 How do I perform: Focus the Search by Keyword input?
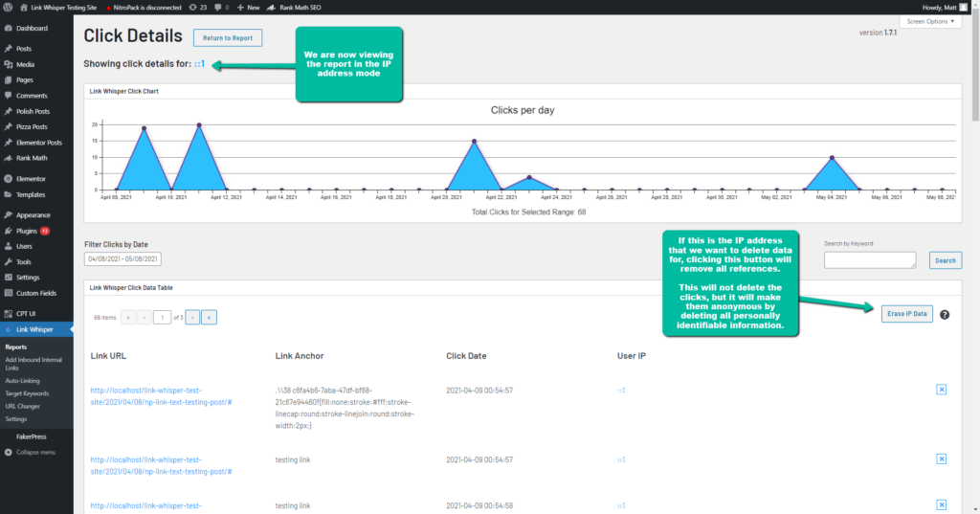(870, 260)
